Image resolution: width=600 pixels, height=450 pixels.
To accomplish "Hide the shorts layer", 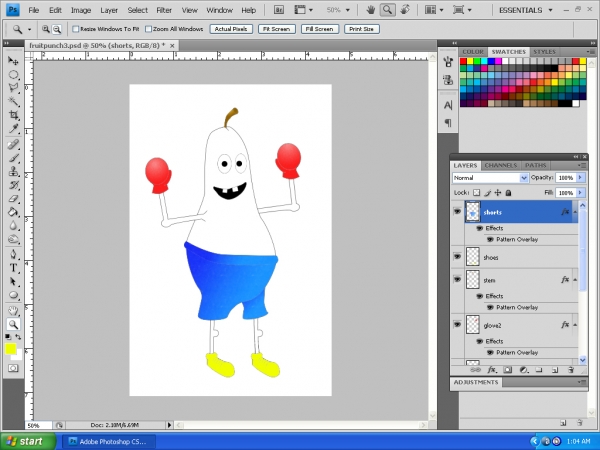I will 457,211.
